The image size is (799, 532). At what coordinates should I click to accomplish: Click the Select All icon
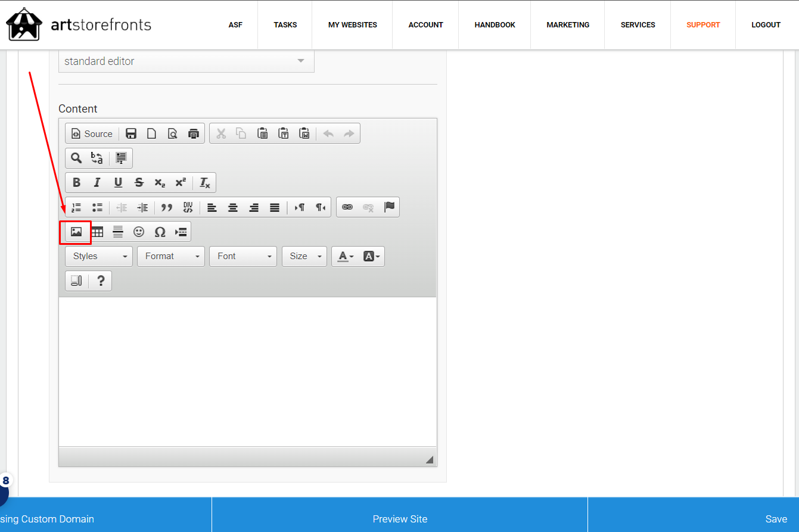tap(121, 158)
